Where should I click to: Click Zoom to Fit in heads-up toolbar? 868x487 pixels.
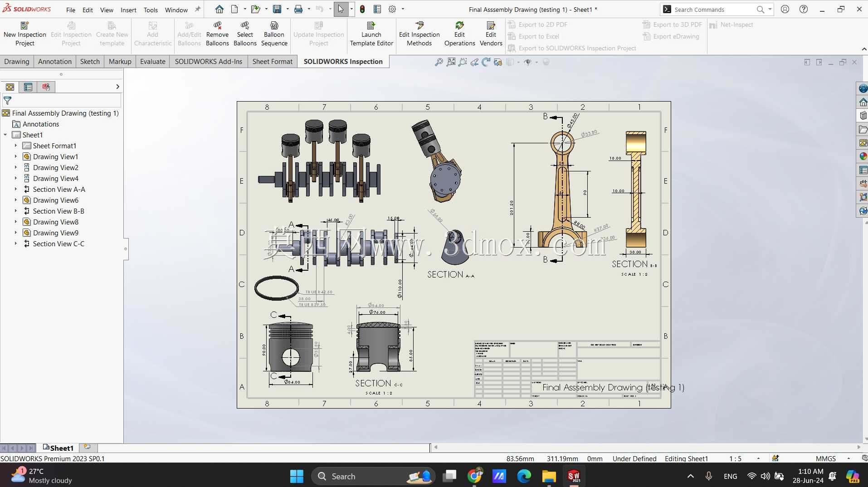[x=451, y=62]
